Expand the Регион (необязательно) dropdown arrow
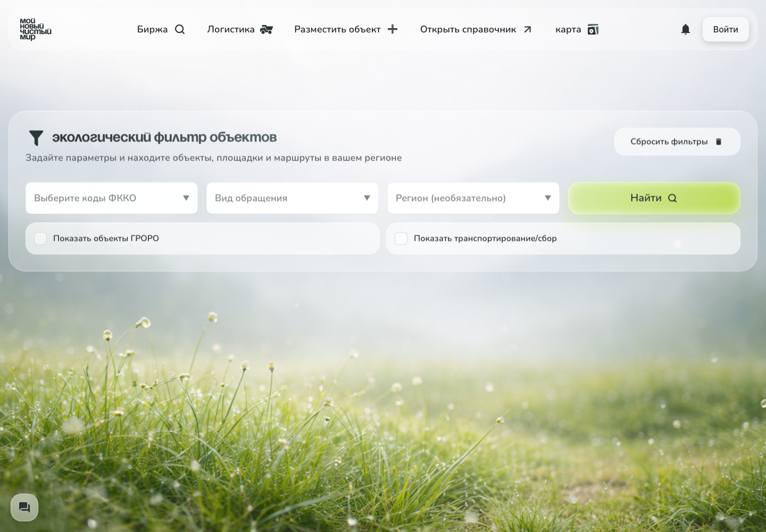Screen dimensions: 766x532 pos(548,198)
